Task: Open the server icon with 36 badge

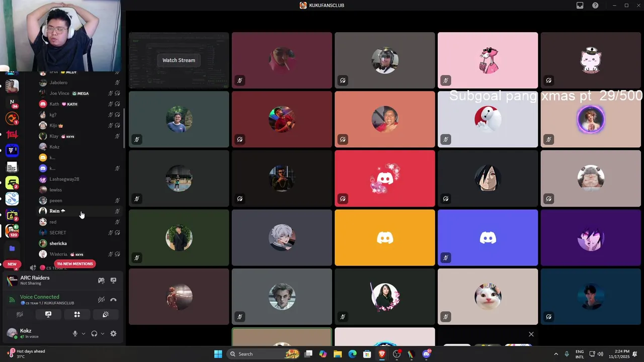Action: pos(12,103)
